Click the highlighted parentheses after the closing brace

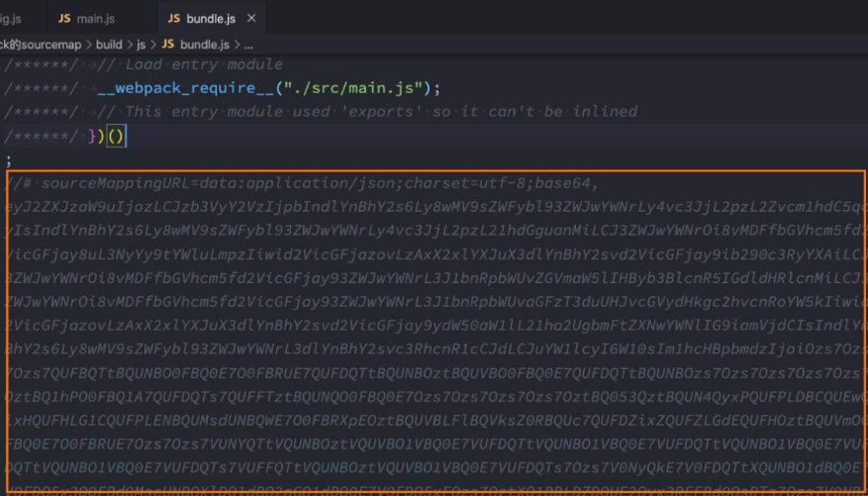[x=115, y=135]
